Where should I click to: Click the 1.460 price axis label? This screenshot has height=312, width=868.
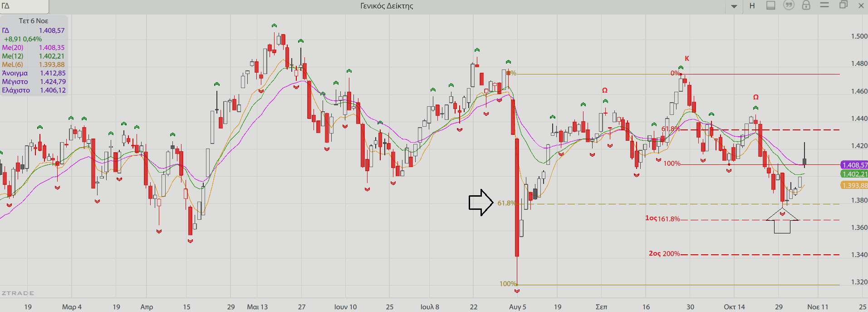(859, 91)
